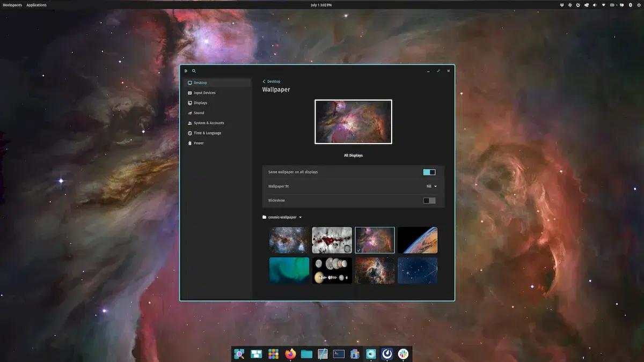Enable the Slideshow toggle

429,201
